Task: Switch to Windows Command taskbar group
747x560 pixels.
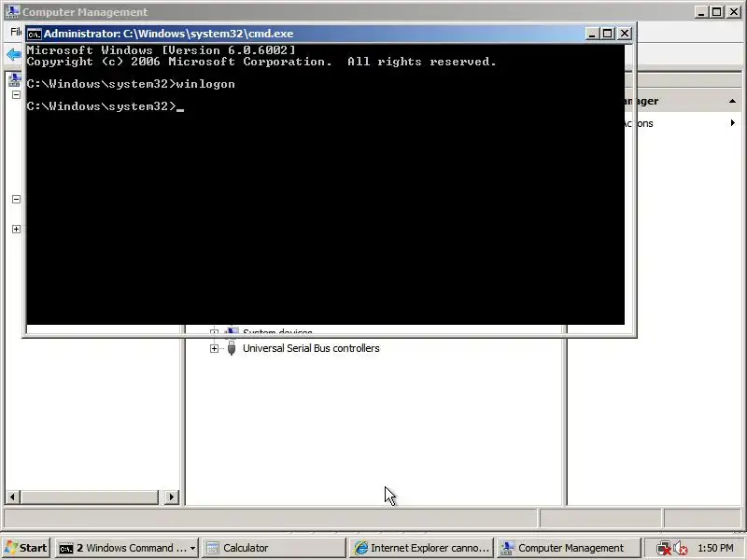Action: [127, 548]
